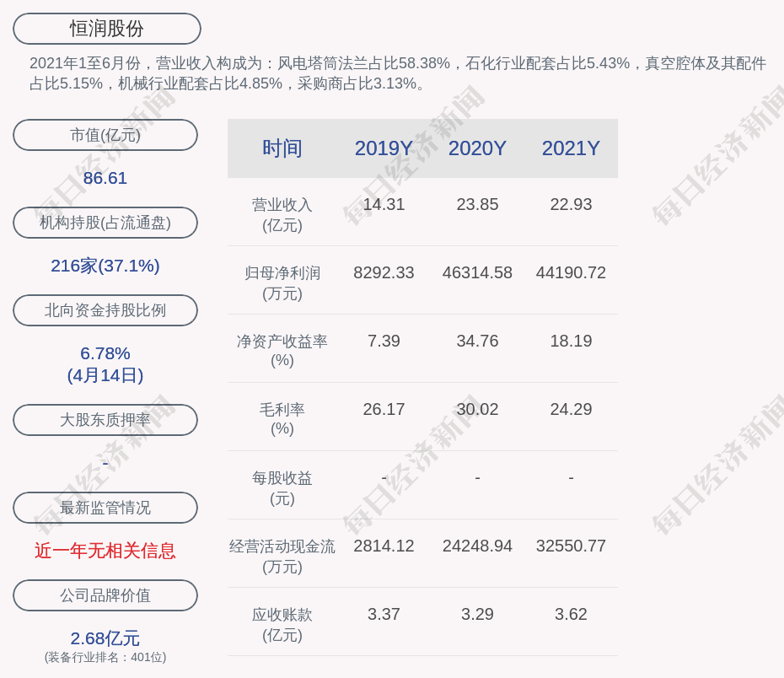Select the 216家(37.1%) holdings value
Screen dimensions: 784x678
click(105, 266)
